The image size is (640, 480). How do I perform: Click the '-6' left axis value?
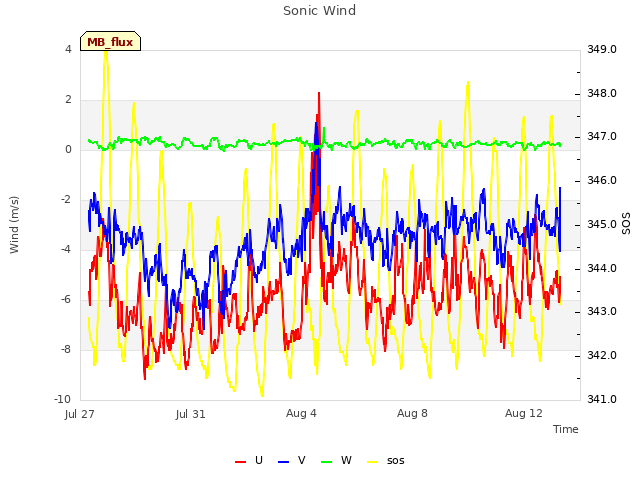pyautogui.click(x=66, y=300)
